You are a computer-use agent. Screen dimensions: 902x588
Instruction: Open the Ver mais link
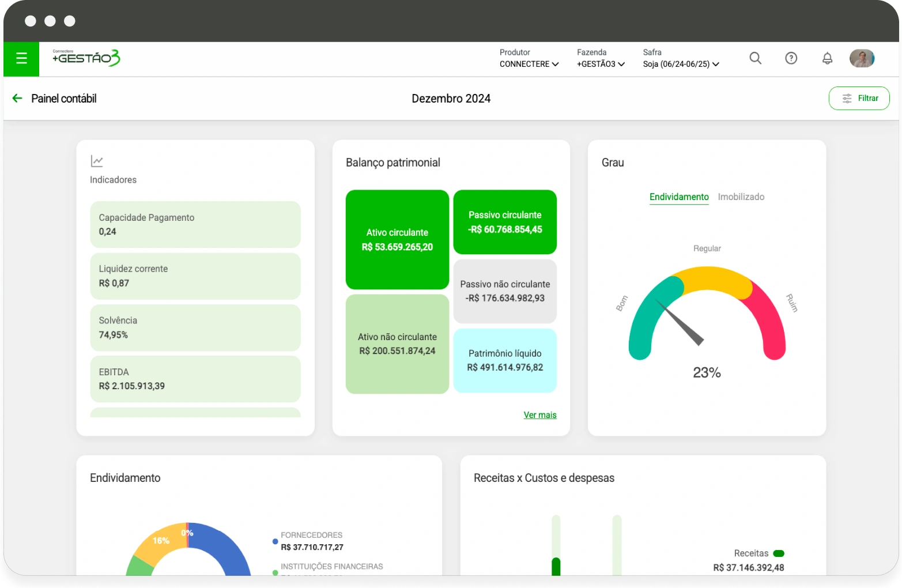point(539,415)
